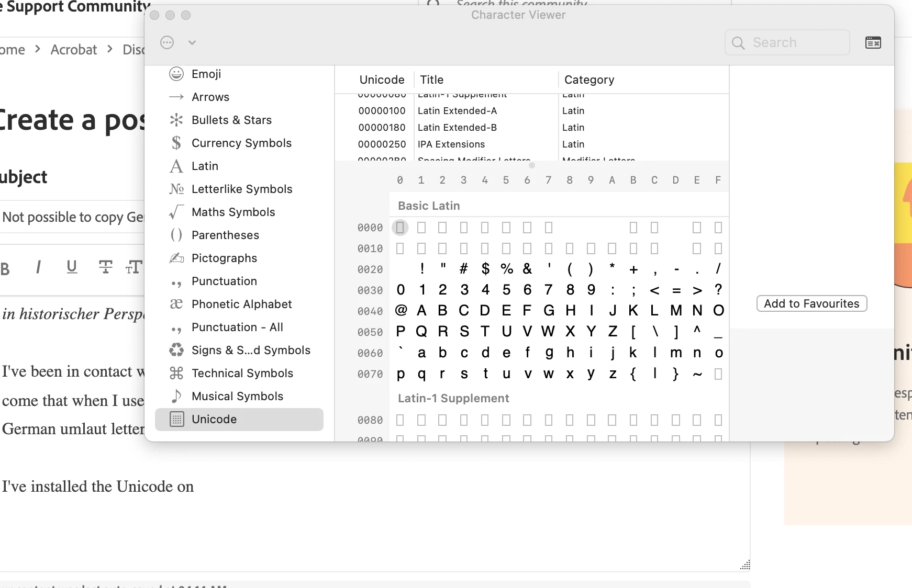Select Bullets & Stars category

(x=239, y=120)
